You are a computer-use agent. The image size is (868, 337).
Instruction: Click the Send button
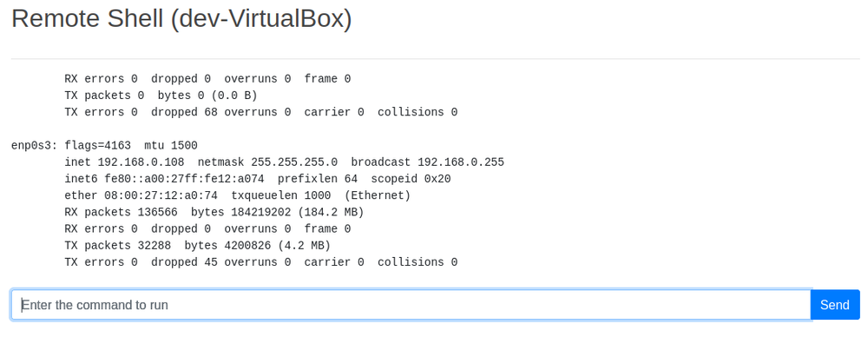coord(835,305)
